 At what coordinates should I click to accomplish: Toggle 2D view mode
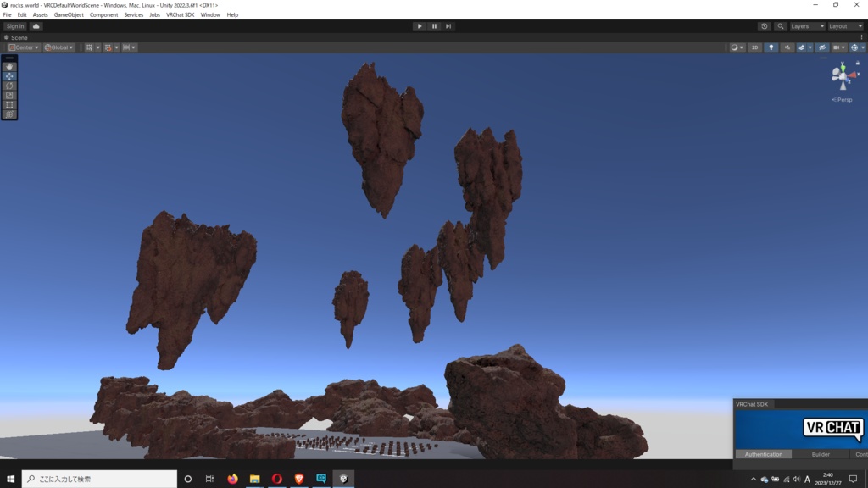pyautogui.click(x=754, y=47)
